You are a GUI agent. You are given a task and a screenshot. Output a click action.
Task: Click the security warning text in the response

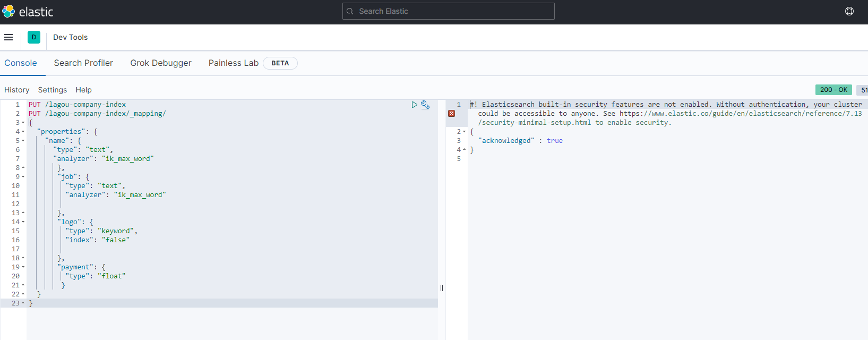click(x=666, y=114)
